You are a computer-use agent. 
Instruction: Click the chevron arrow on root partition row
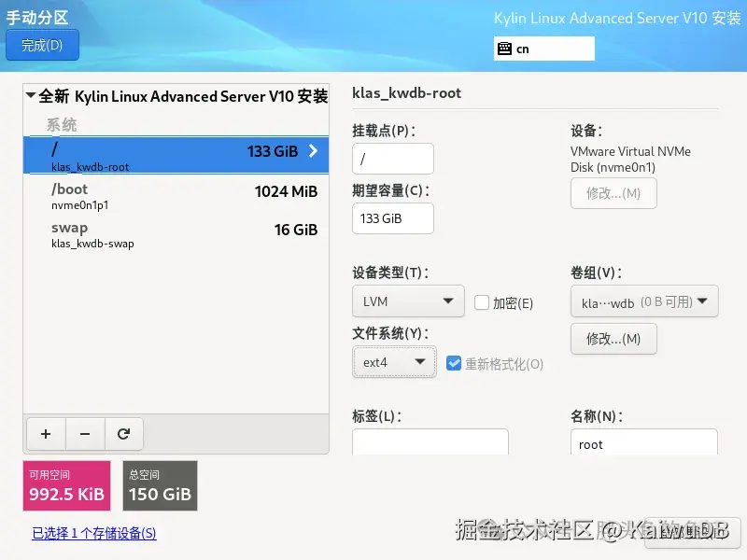[313, 151]
